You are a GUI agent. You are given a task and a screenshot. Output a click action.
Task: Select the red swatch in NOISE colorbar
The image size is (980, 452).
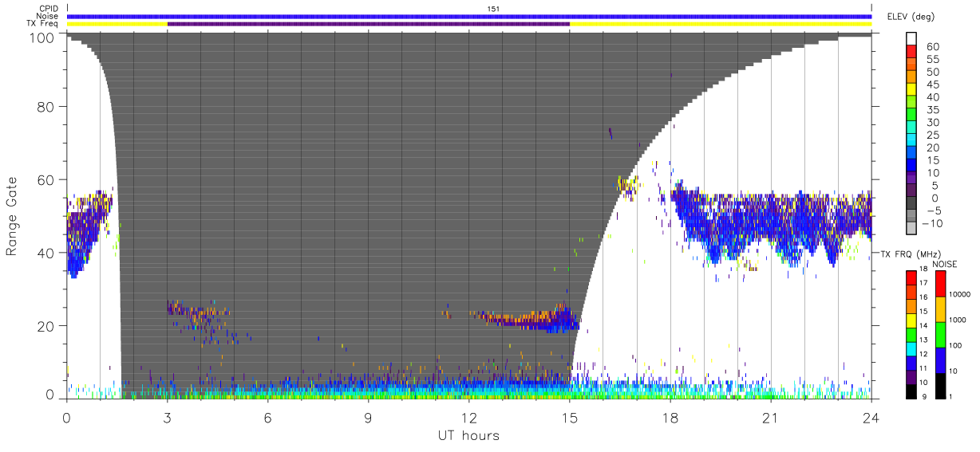[x=940, y=284]
